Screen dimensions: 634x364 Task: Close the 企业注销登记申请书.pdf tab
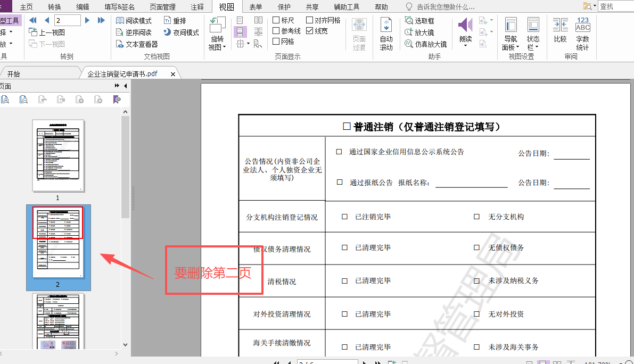coord(173,74)
